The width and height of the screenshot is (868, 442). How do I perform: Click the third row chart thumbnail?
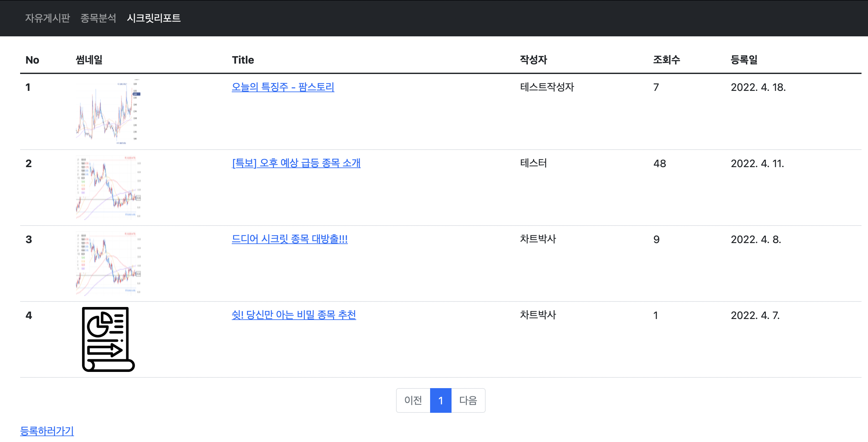click(108, 264)
